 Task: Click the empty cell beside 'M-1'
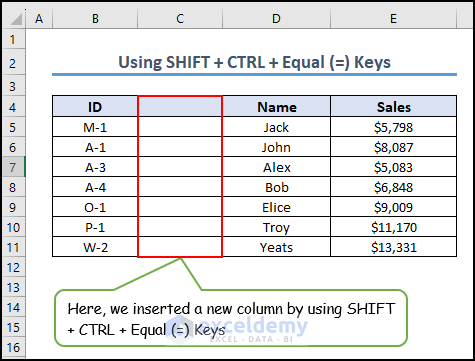[x=180, y=127]
